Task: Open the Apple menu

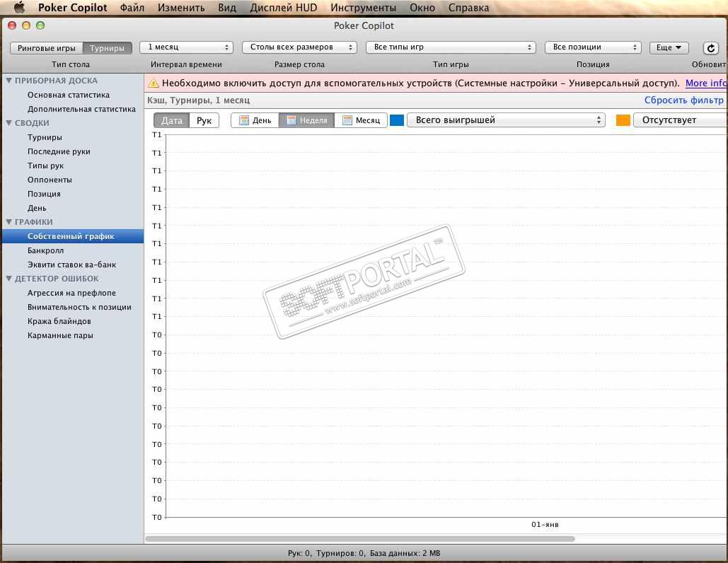Action: click(19, 7)
